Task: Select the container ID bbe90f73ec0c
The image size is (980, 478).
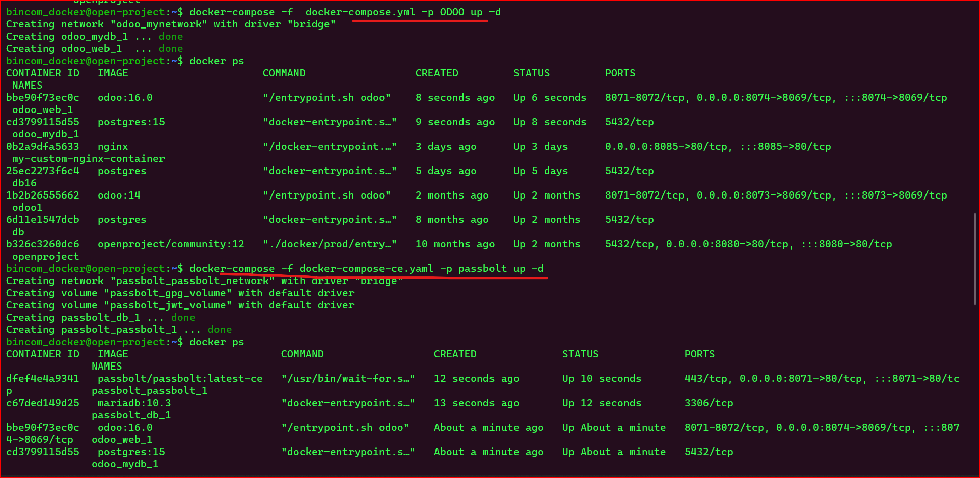Action: click(x=42, y=97)
